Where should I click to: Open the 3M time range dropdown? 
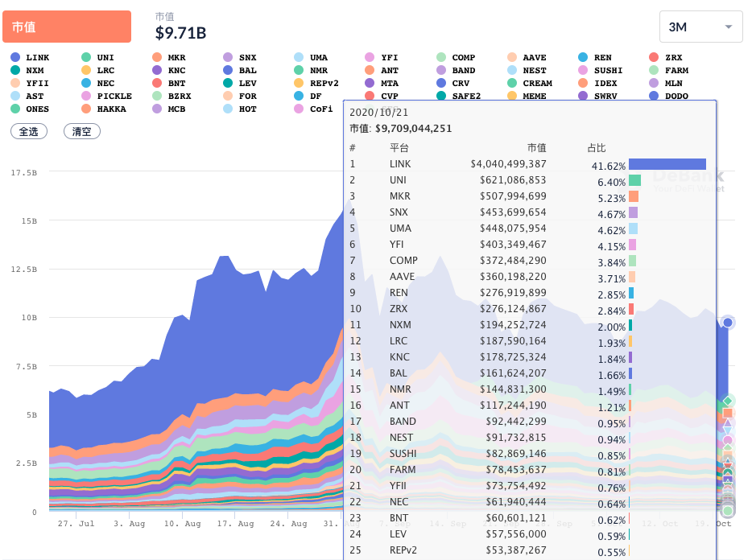tap(700, 27)
